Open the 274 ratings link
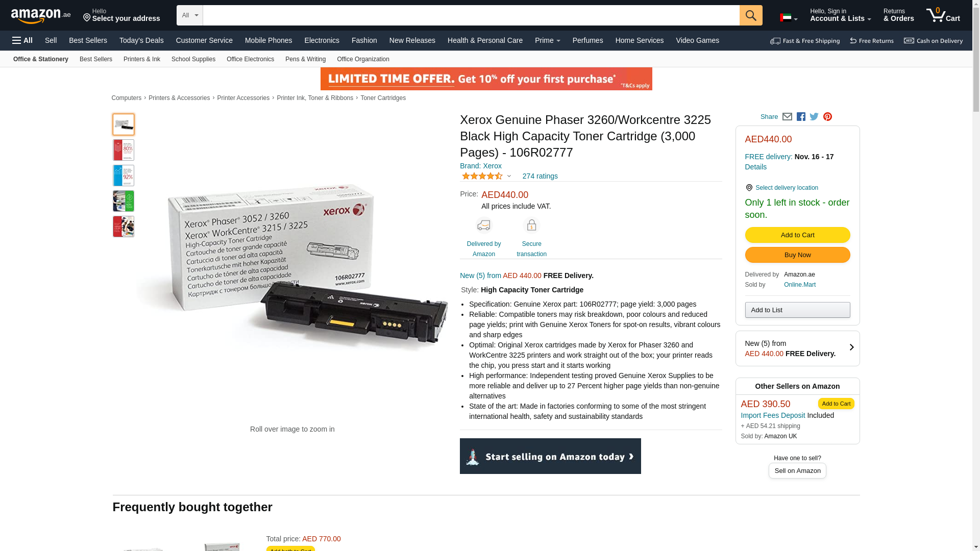Screen dimensions: 980x551 (540, 176)
